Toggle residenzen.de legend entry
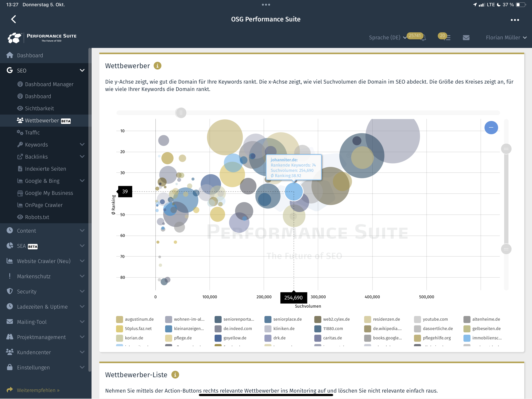 pos(382,319)
